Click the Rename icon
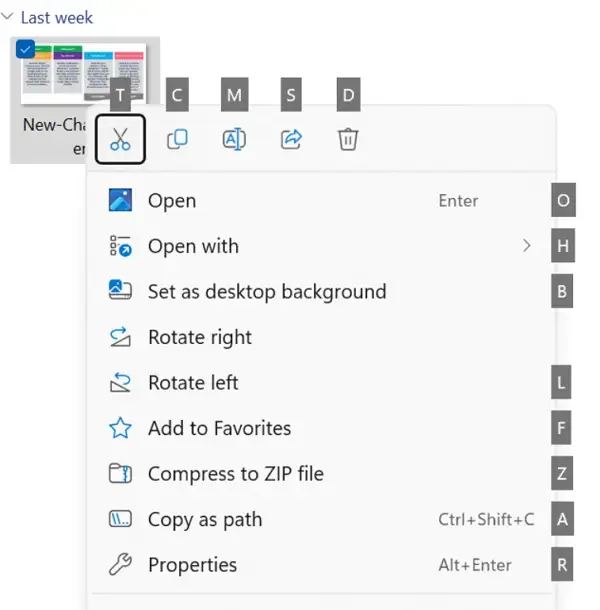This screenshot has width=600, height=610. pyautogui.click(x=234, y=139)
